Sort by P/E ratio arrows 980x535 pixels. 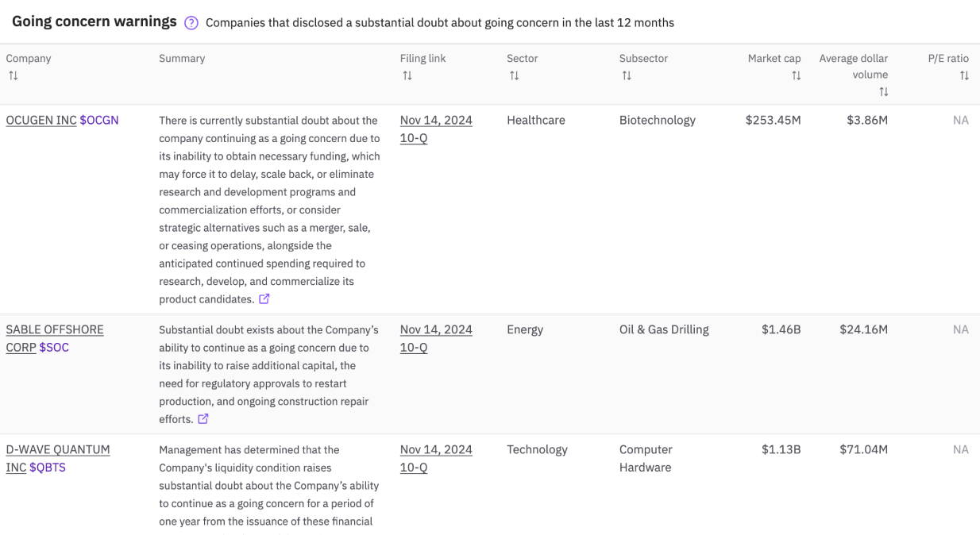point(964,75)
